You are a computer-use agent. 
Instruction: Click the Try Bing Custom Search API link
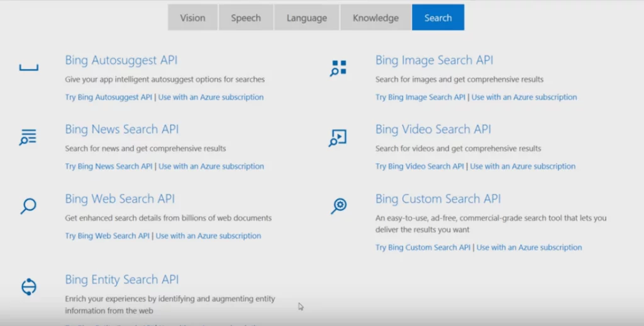point(423,248)
